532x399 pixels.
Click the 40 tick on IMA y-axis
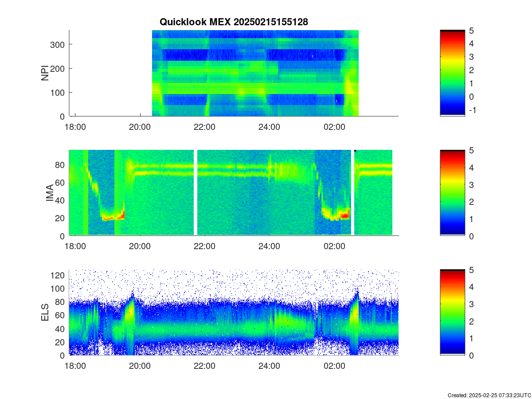[x=59, y=200]
